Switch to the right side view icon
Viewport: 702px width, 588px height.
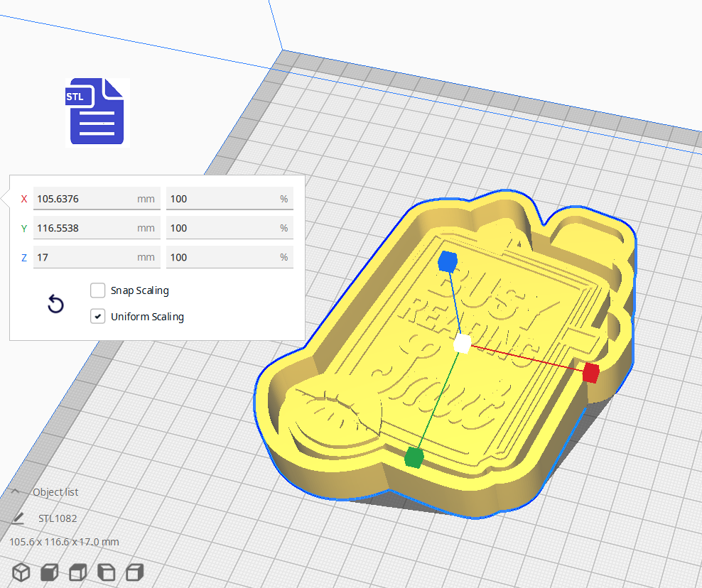(134, 572)
